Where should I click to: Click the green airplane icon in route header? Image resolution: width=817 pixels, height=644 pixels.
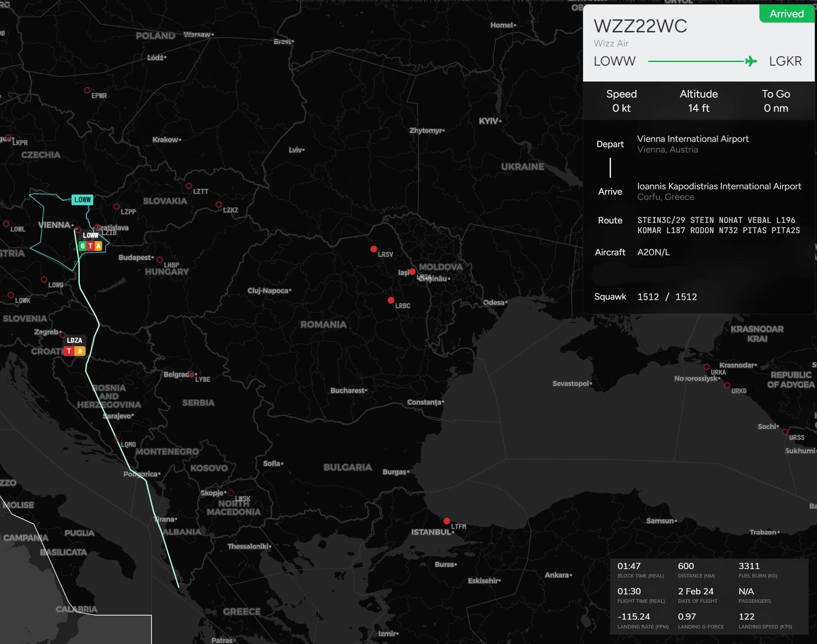click(751, 61)
